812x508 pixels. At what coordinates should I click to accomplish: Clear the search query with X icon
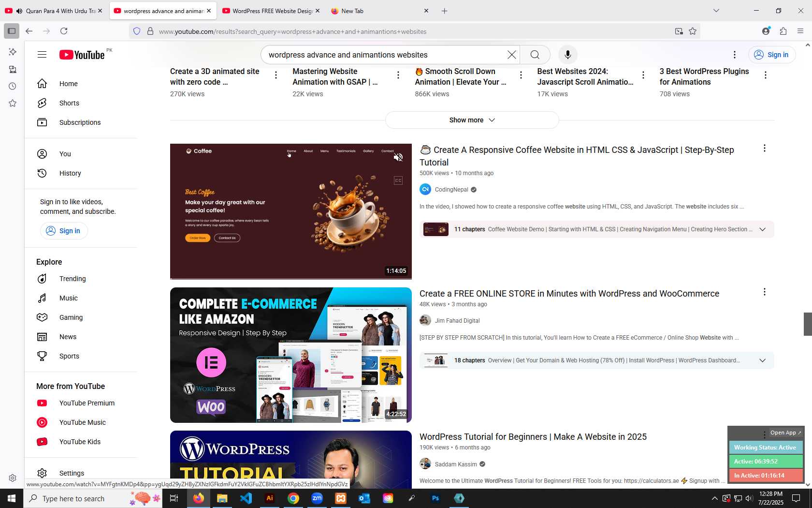[x=511, y=55]
